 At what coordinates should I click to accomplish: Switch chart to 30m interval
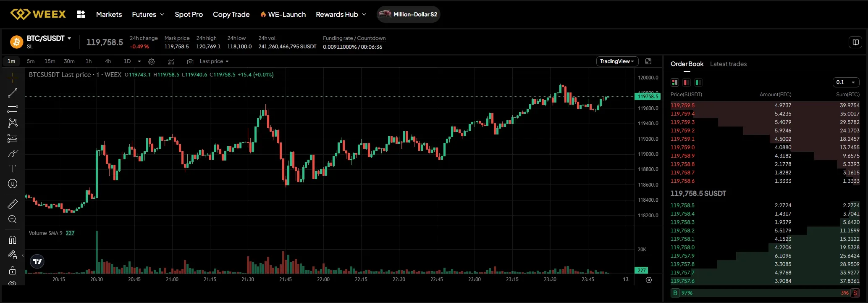(x=69, y=61)
